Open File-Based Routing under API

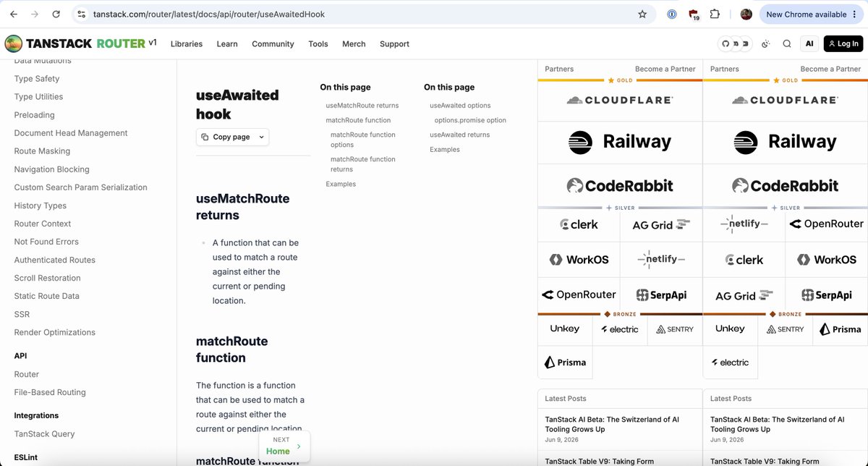point(50,392)
